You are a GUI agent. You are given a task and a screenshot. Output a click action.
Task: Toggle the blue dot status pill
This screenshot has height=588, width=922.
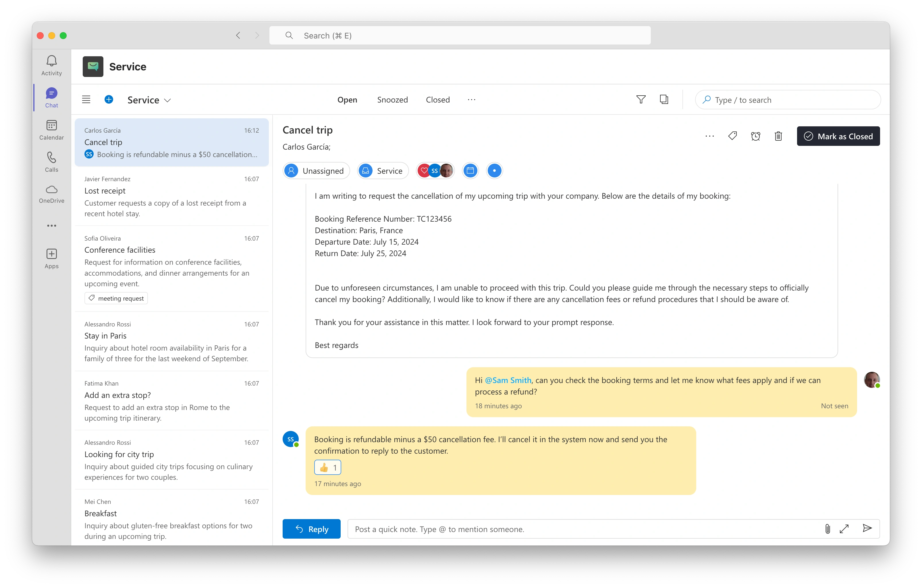(x=494, y=171)
